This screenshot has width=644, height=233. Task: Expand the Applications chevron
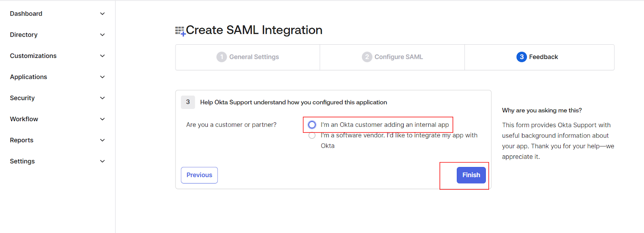pos(102,77)
